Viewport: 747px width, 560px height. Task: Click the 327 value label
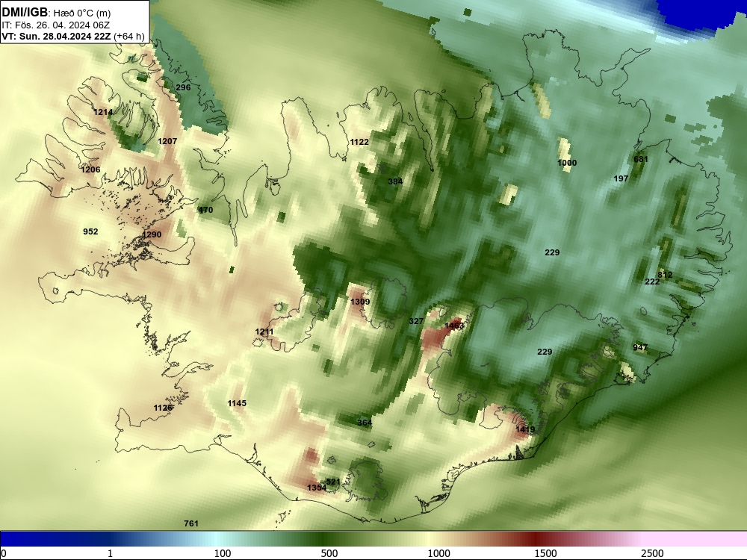coord(416,321)
